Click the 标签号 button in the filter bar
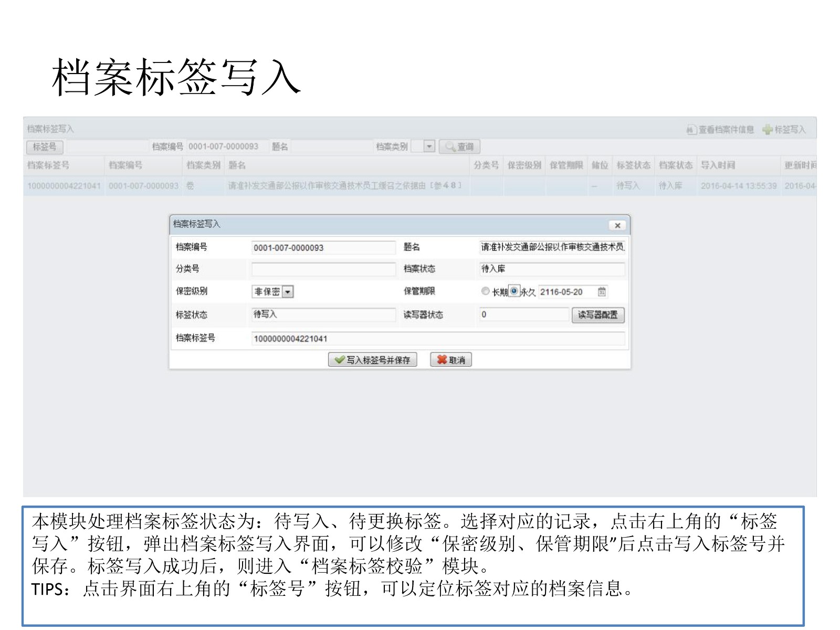This screenshot has height=630, width=840. click(x=45, y=147)
